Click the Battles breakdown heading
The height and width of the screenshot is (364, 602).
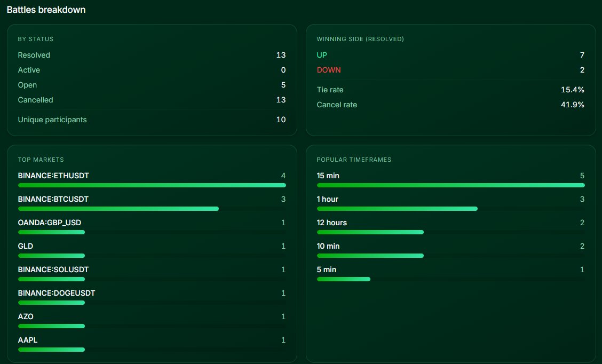click(46, 10)
